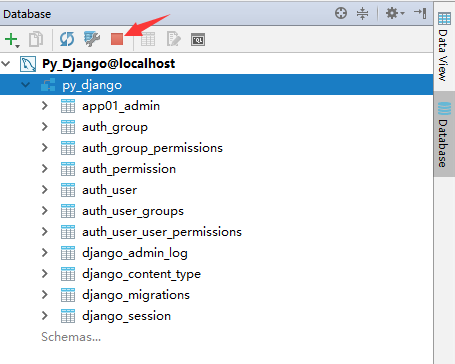Switch to the Data View side tab

click(x=444, y=47)
